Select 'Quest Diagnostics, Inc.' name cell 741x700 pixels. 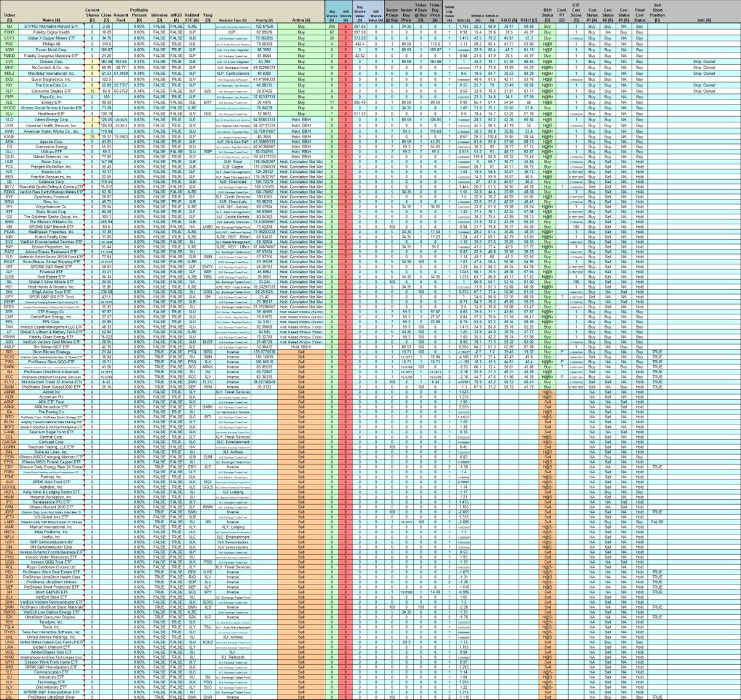[x=52, y=79]
